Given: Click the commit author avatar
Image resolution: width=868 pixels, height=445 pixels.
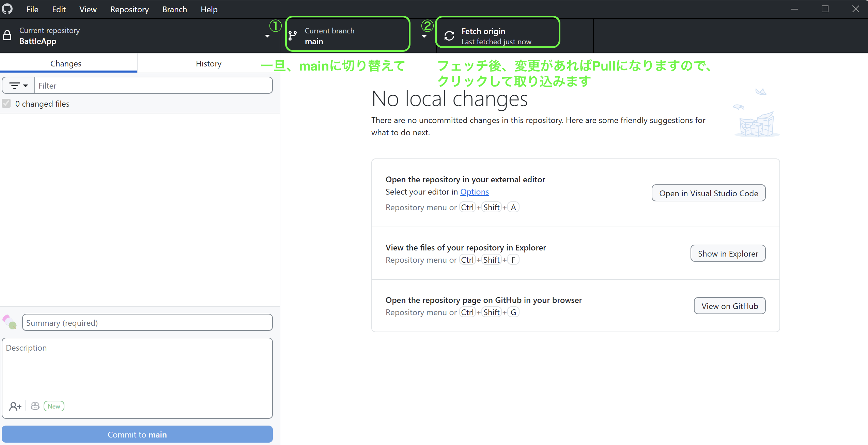Looking at the screenshot, I should tap(10, 322).
